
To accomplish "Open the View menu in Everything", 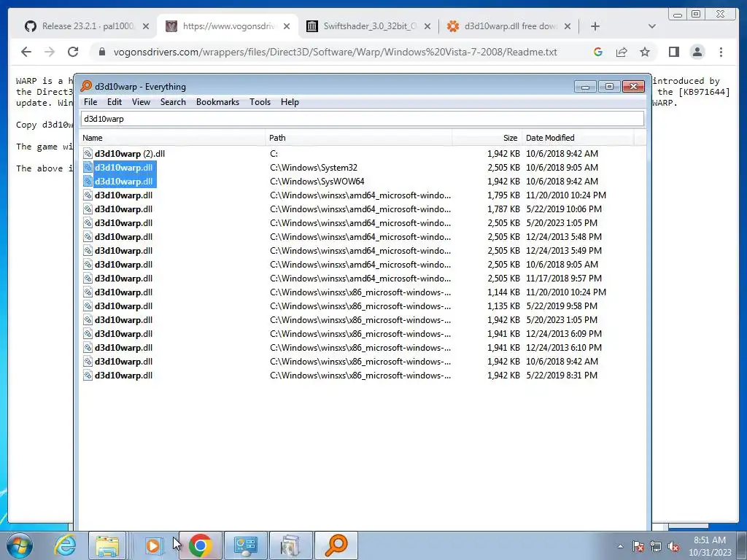I will 141,102.
